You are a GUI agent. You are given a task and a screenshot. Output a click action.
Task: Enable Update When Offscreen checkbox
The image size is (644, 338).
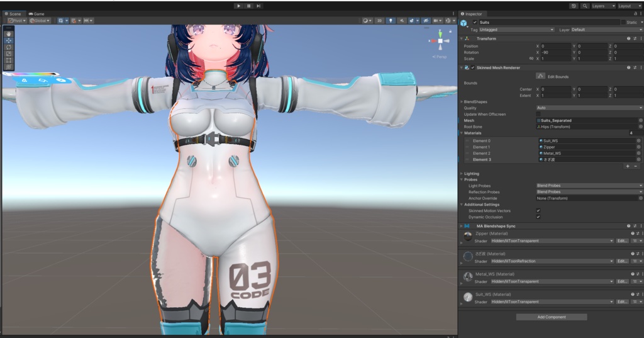click(x=538, y=114)
